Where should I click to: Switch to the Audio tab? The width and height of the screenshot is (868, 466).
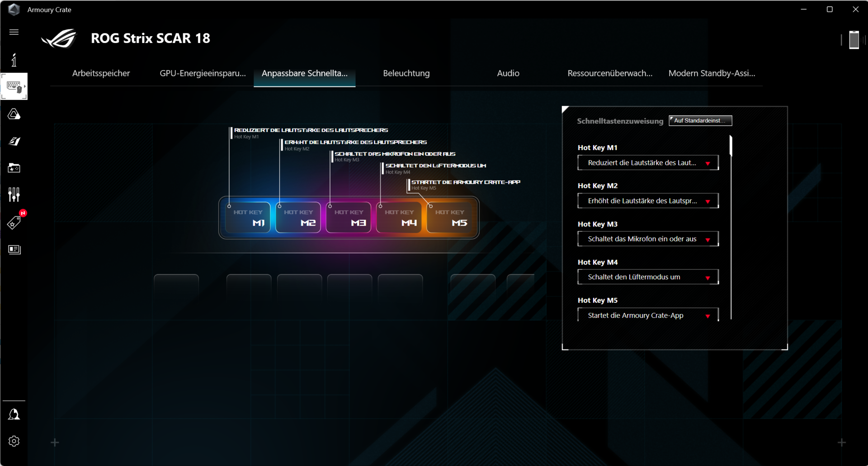pyautogui.click(x=508, y=73)
